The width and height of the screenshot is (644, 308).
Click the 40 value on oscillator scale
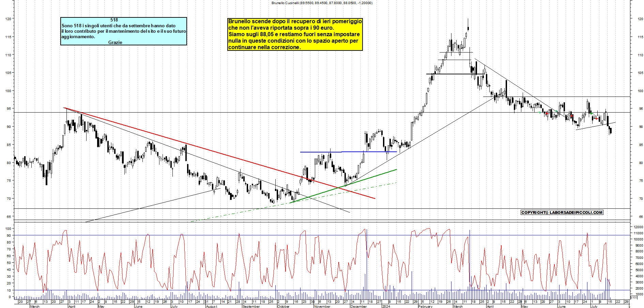pyautogui.click(x=9, y=269)
